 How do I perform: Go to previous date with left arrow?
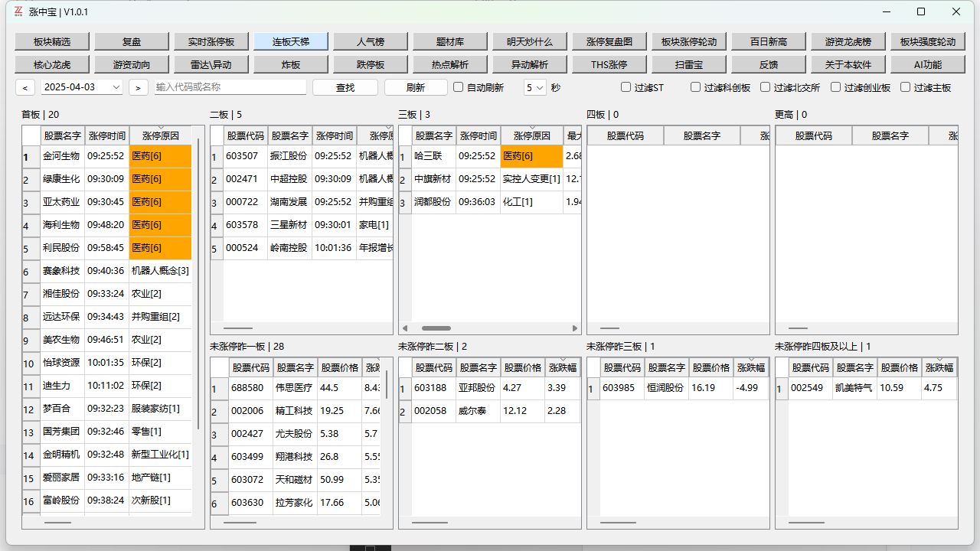coord(25,88)
